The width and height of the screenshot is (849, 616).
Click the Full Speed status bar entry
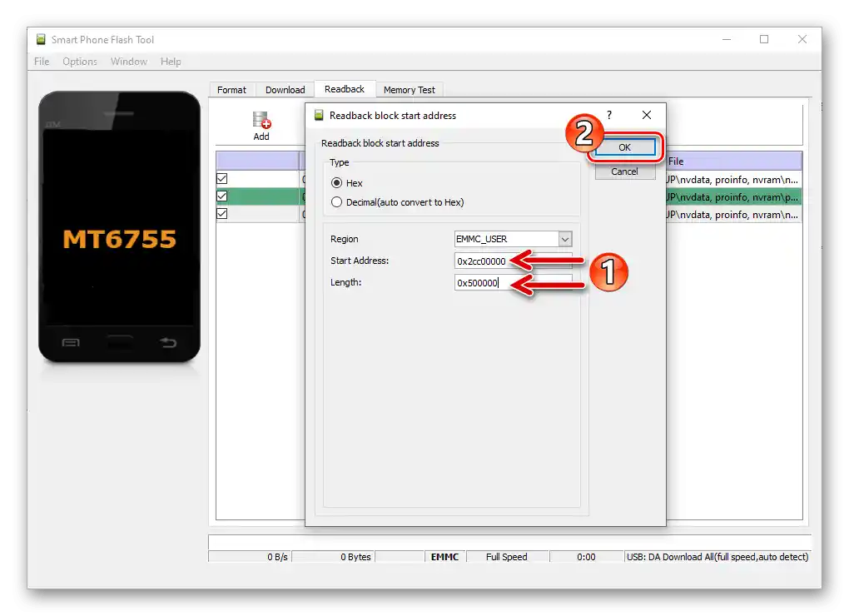tap(507, 556)
